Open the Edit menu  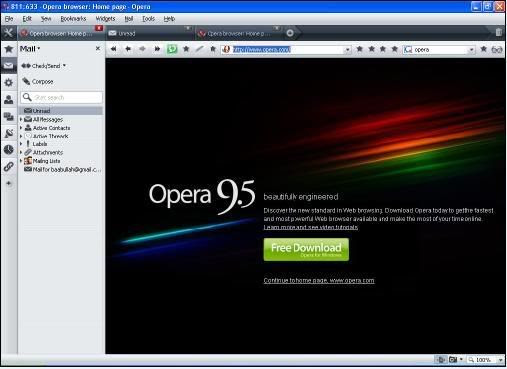click(x=27, y=19)
